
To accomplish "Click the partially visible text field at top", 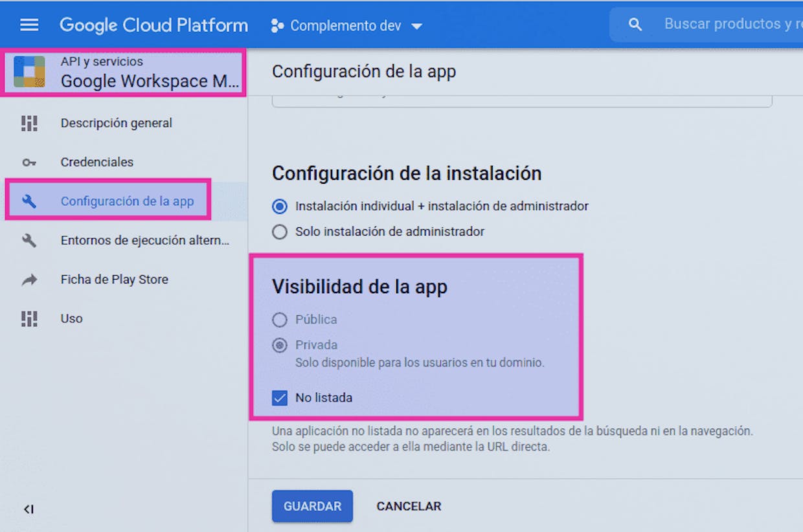I will [522, 102].
